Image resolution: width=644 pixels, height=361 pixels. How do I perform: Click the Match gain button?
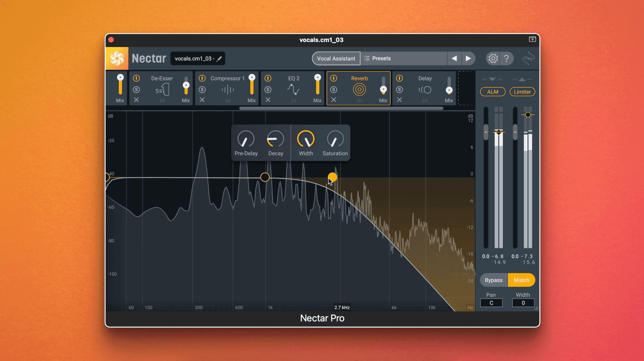pos(521,280)
